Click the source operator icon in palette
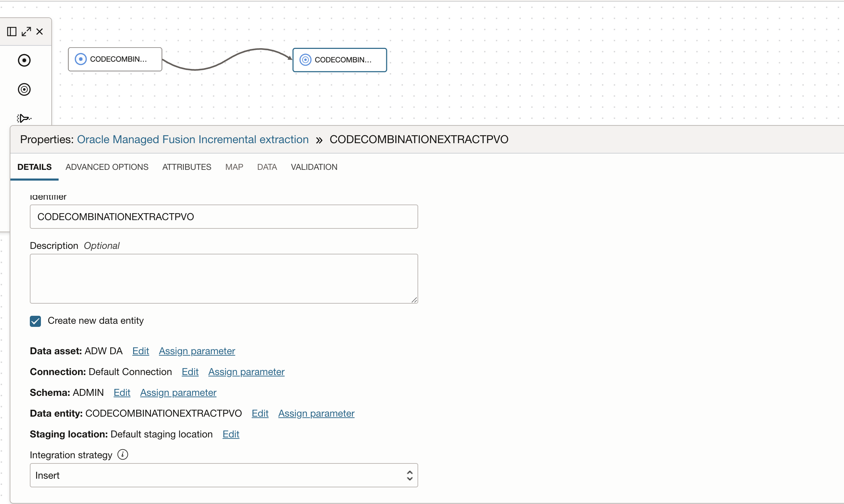844x504 pixels. [24, 60]
